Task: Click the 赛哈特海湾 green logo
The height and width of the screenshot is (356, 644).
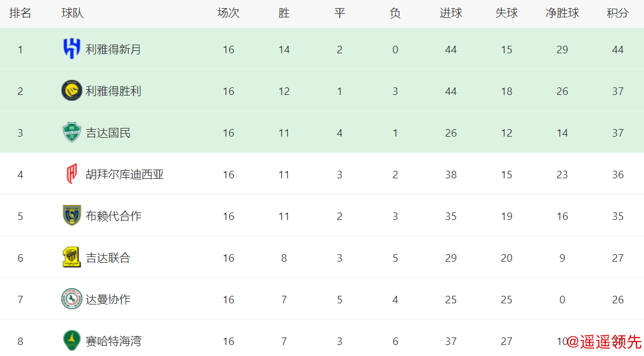Action: point(72,340)
